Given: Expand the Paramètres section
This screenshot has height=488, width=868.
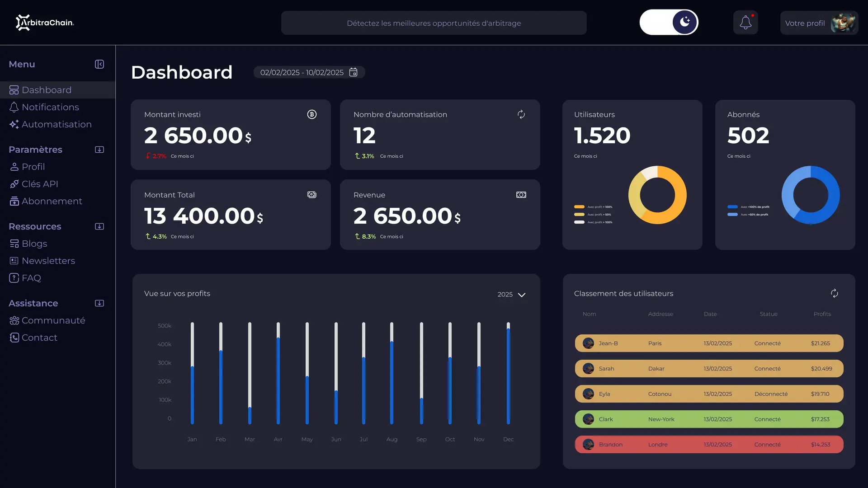Looking at the screenshot, I should [x=99, y=150].
